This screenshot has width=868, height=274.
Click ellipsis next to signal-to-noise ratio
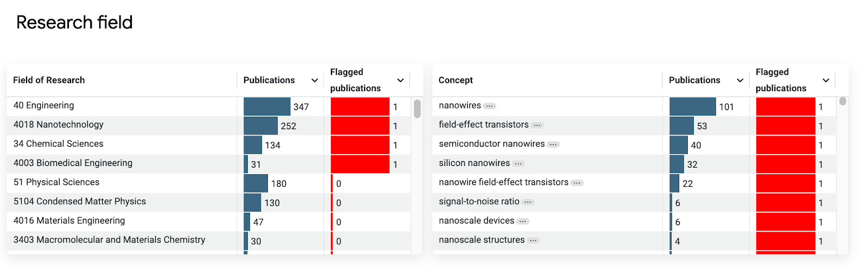click(528, 202)
